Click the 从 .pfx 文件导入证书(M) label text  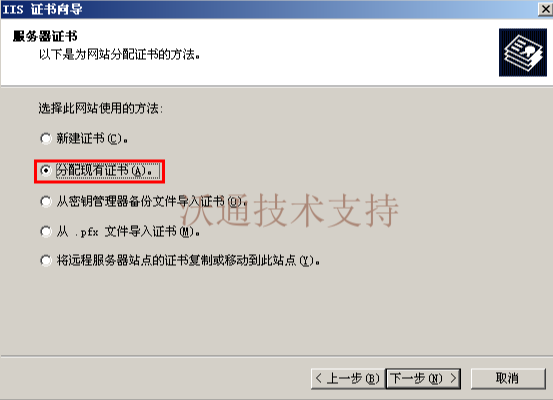(128, 232)
